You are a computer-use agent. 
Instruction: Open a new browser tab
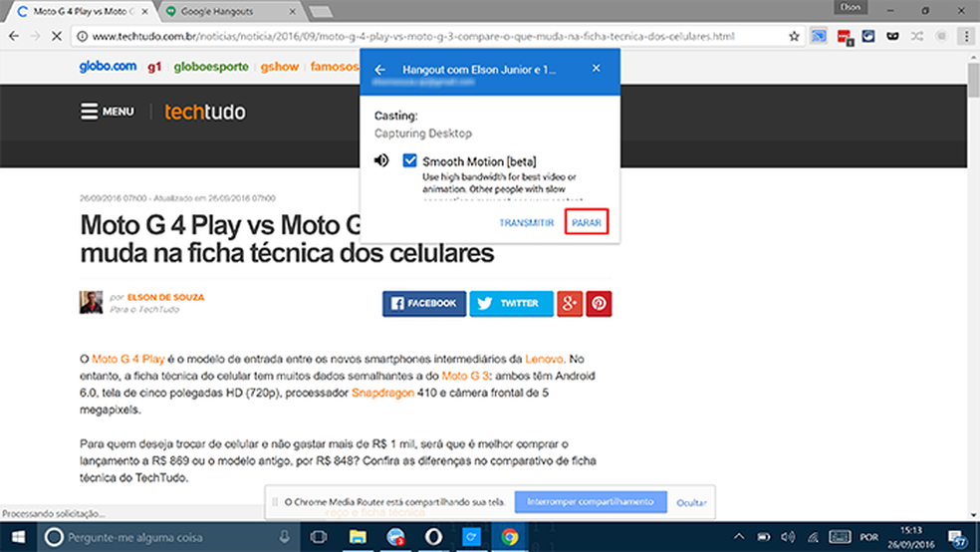(x=321, y=11)
